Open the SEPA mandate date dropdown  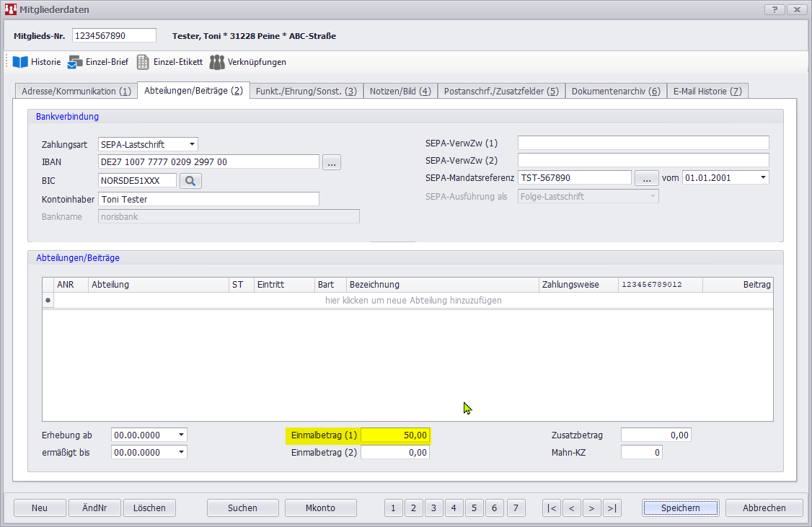(763, 177)
